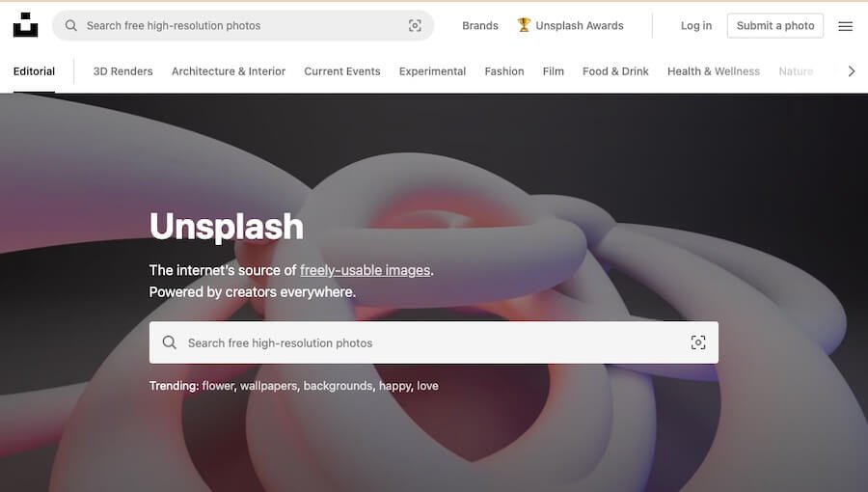The image size is (868, 492).
Task: Focus the top header search field
Action: click(243, 25)
